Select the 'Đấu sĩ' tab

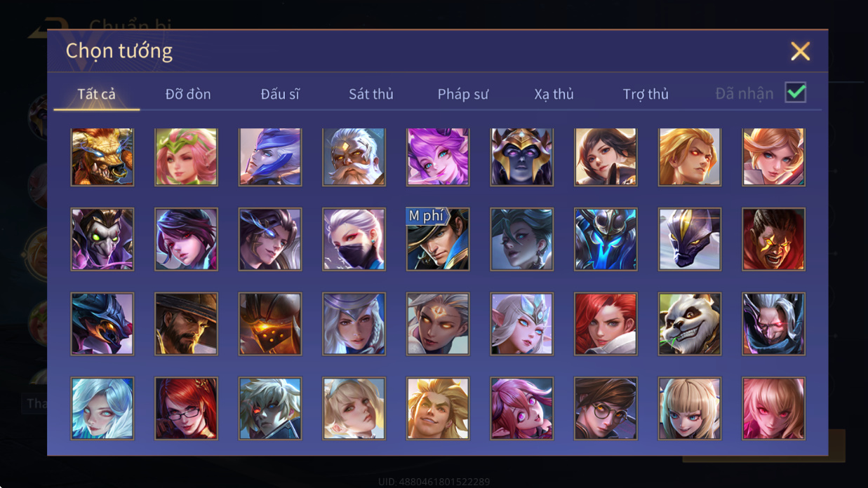[280, 94]
